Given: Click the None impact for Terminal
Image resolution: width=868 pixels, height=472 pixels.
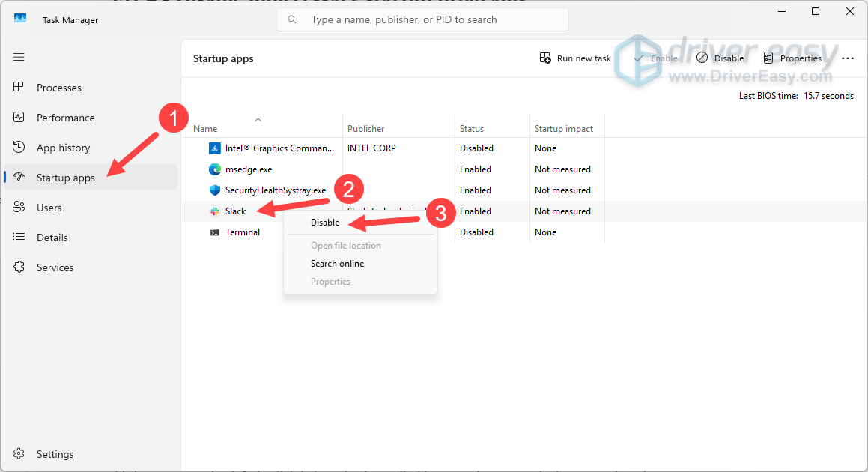Looking at the screenshot, I should (546, 232).
